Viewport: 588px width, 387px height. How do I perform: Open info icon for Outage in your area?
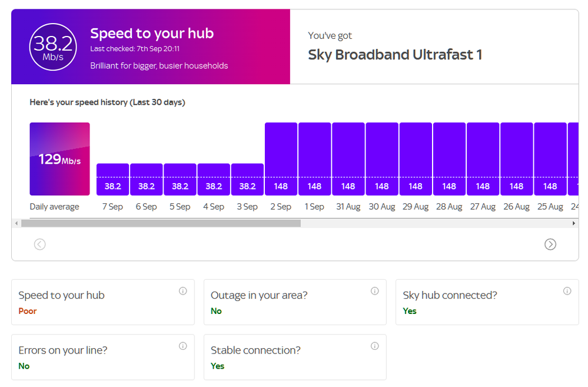click(x=374, y=291)
